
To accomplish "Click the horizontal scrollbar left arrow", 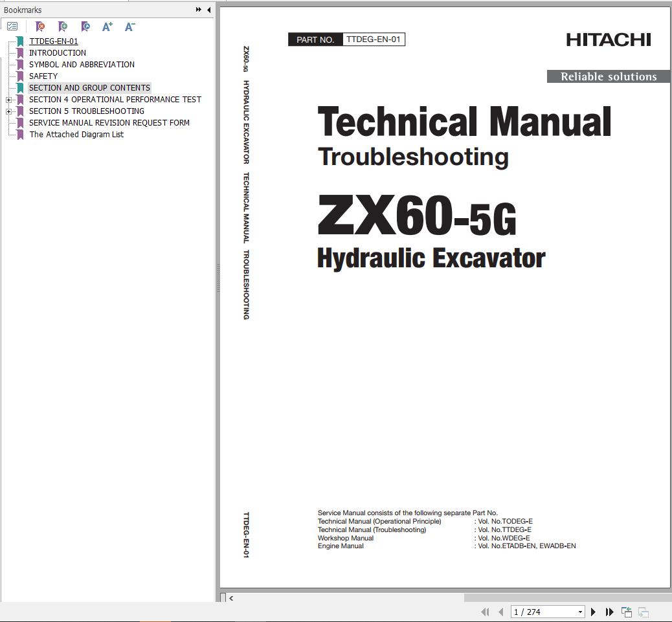I will (x=231, y=598).
